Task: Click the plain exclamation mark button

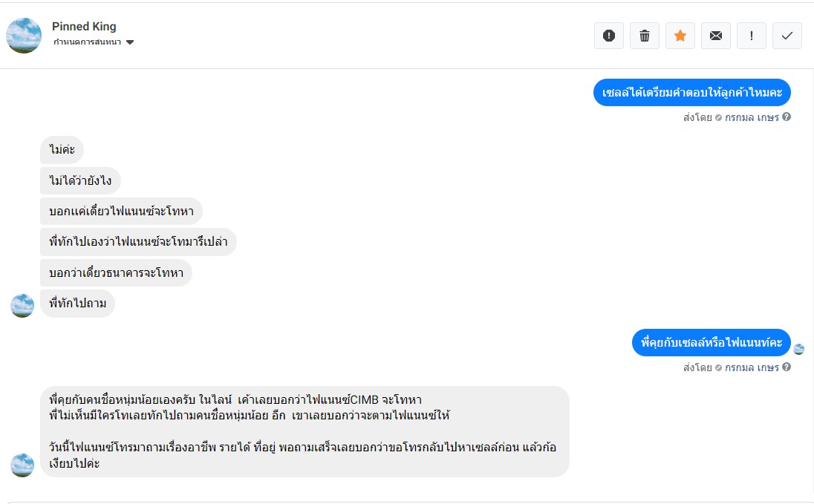Action: point(752,36)
